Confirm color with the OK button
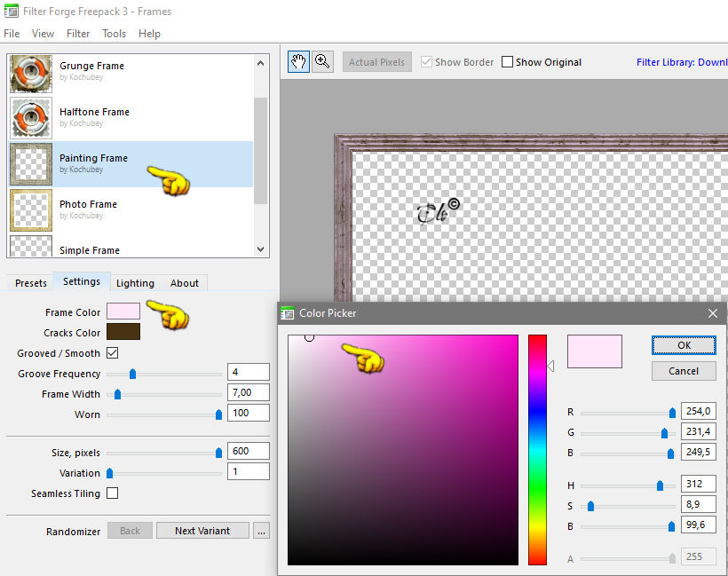The width and height of the screenshot is (728, 576). pyautogui.click(x=684, y=345)
